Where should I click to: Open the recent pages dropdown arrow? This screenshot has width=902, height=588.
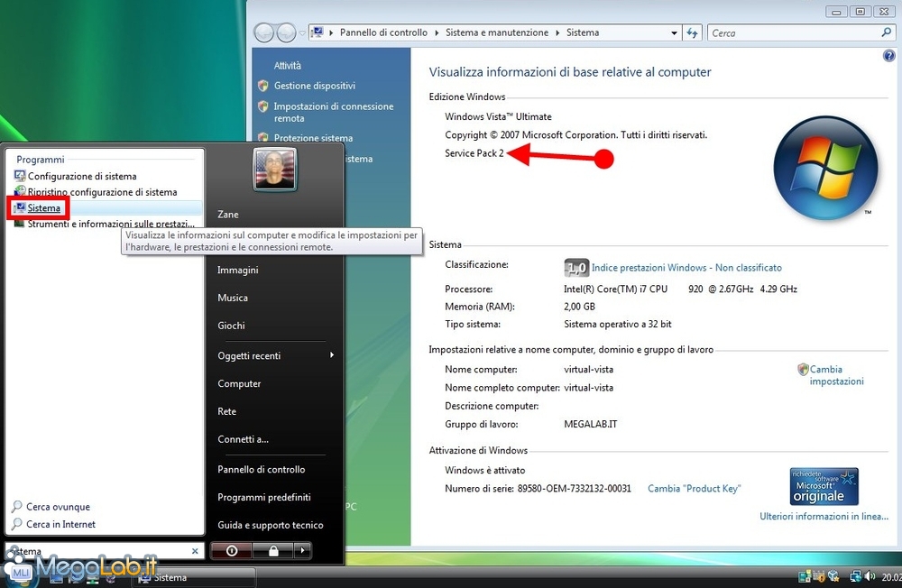[302, 33]
